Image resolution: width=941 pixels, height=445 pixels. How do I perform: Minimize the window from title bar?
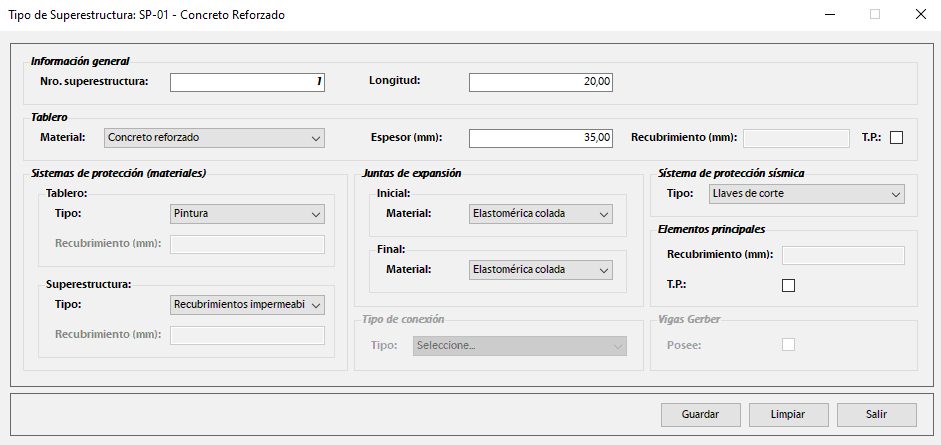(829, 15)
